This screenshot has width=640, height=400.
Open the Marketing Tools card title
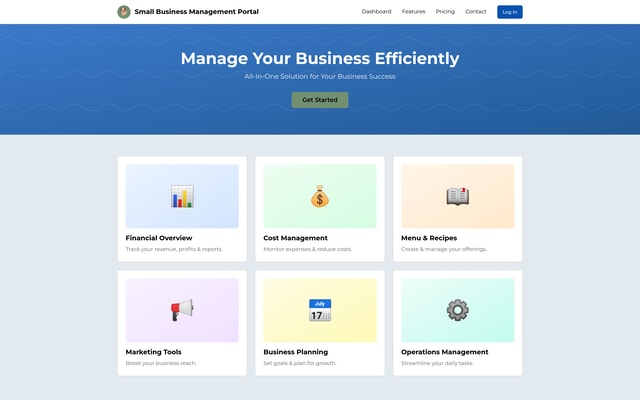click(x=153, y=352)
